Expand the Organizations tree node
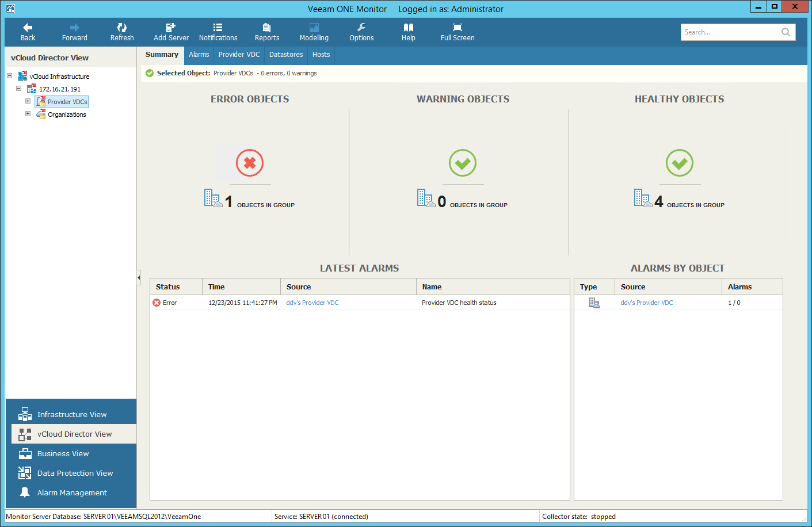Viewport: 812px width, 527px height. click(28, 113)
